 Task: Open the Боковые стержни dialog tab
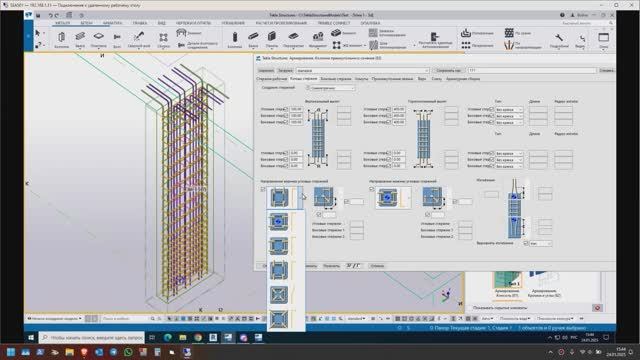click(x=336, y=79)
